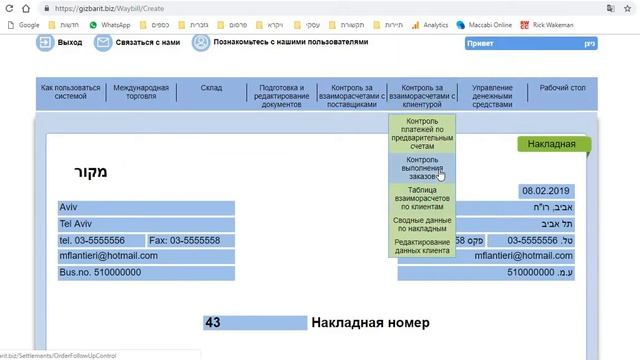
Task: Open the Analytics bookmark
Action: coord(430,25)
